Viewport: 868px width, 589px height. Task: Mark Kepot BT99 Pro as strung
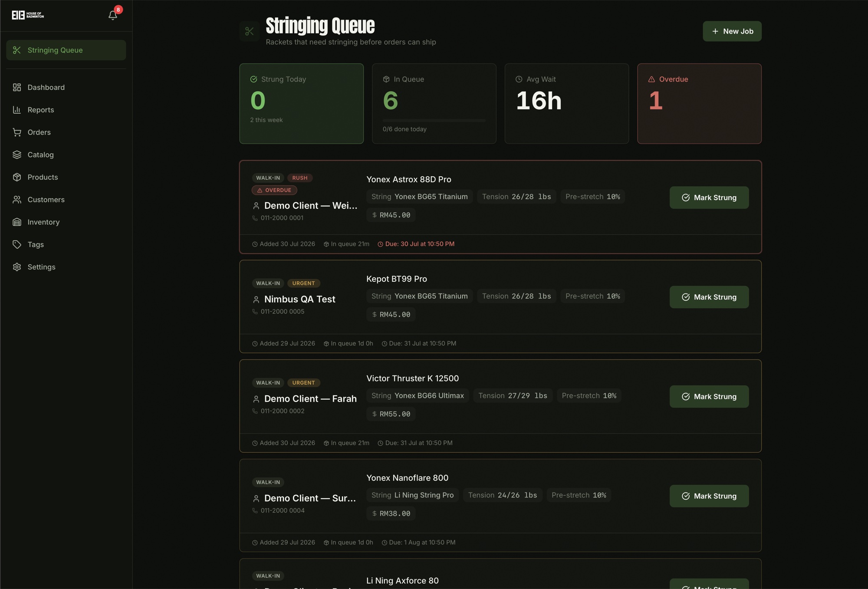pyautogui.click(x=709, y=297)
